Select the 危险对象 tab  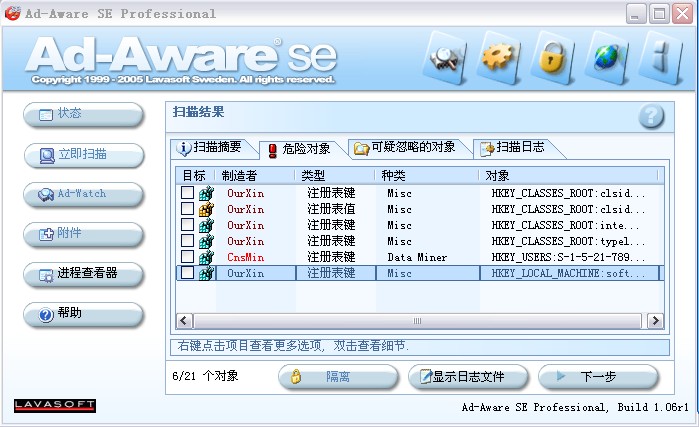301,149
